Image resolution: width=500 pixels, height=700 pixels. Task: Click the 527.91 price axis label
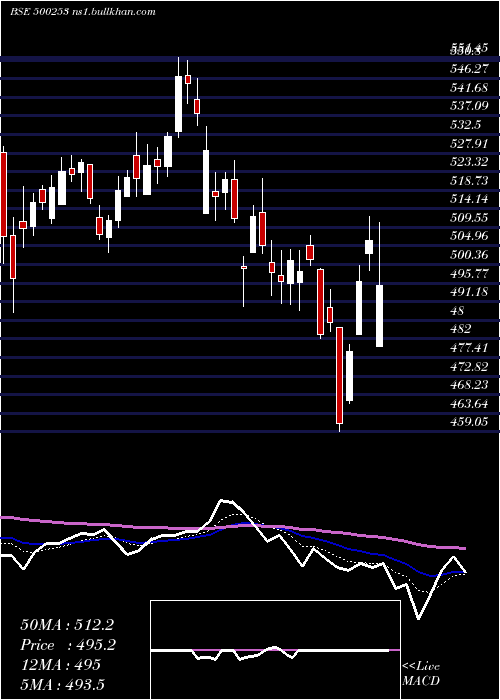[x=468, y=143]
